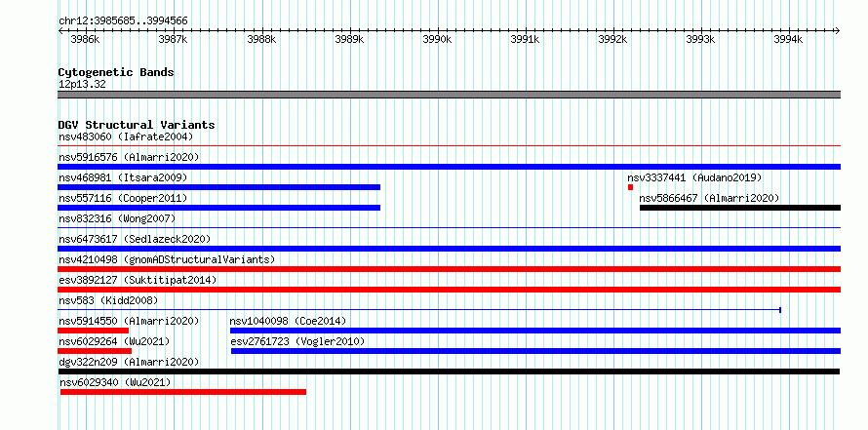The height and width of the screenshot is (430, 868).
Task: Select the short red nsv6029264 bar
Action: (x=95, y=351)
